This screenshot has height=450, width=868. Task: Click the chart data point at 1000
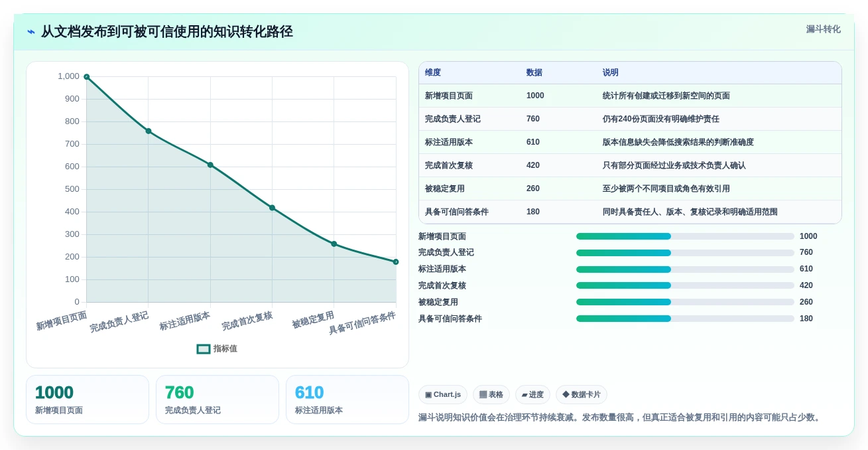coord(86,77)
